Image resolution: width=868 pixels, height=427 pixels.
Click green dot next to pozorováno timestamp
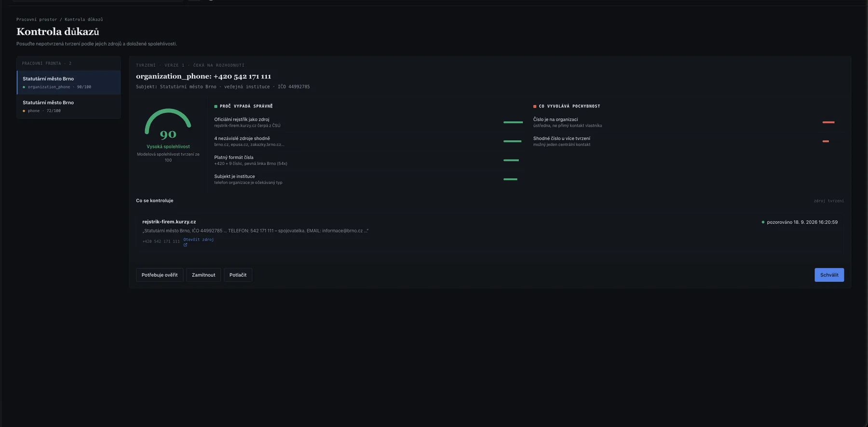pos(763,222)
